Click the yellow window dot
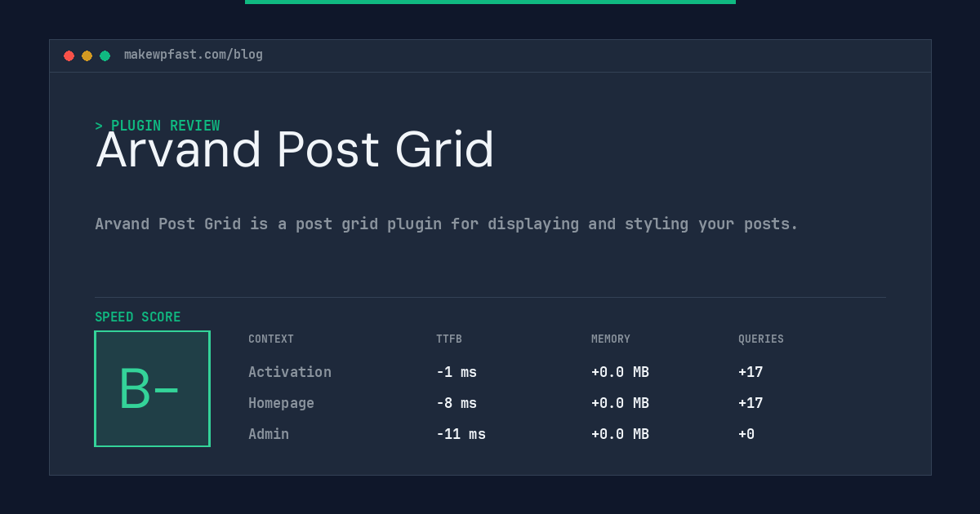Image resolution: width=980 pixels, height=514 pixels. click(87, 55)
